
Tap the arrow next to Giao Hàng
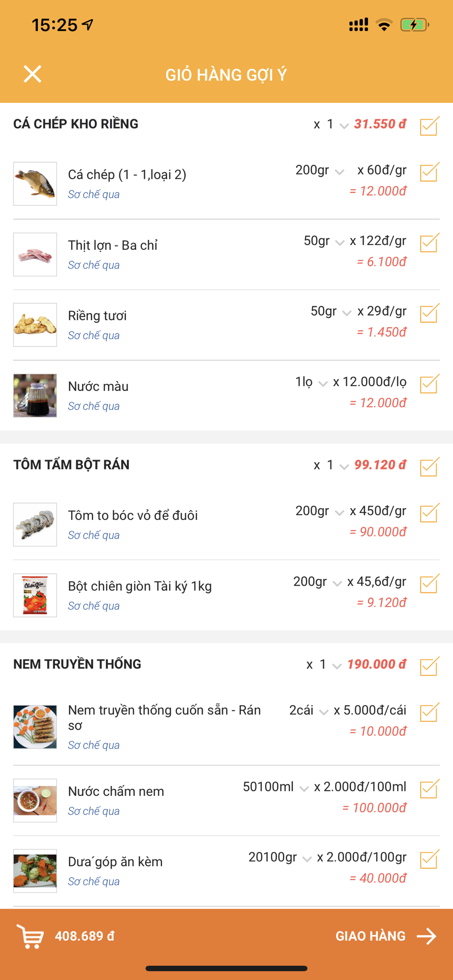[426, 936]
